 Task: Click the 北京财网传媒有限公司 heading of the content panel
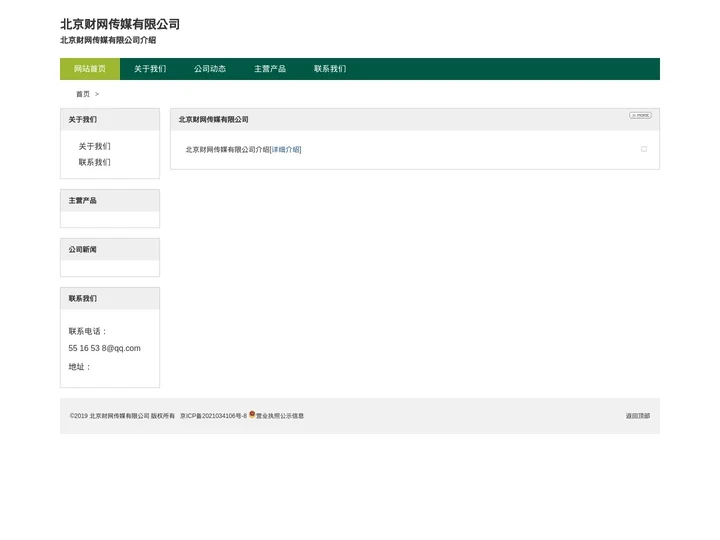click(214, 119)
